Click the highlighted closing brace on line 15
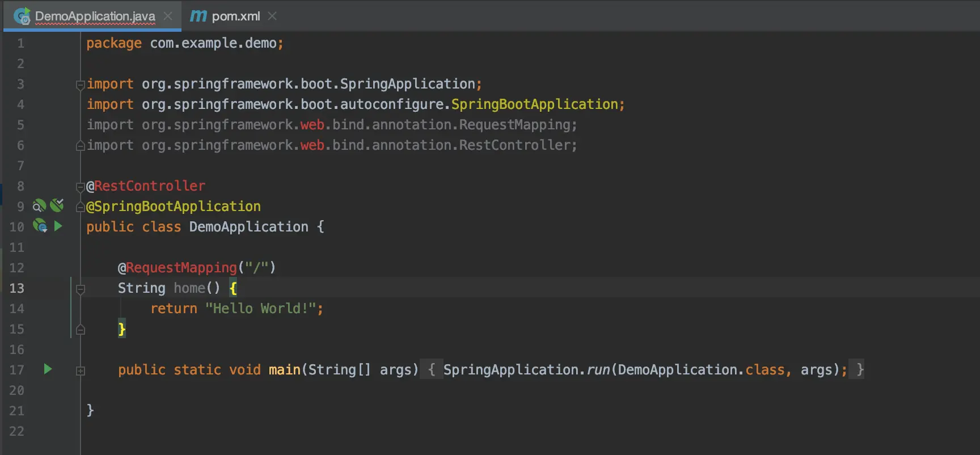This screenshot has width=980, height=455. point(122,329)
